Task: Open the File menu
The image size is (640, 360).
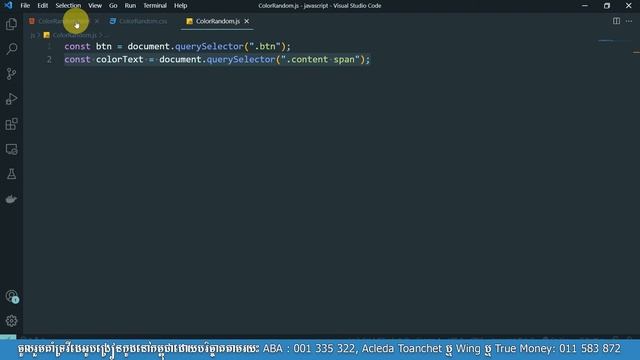Action: (25, 6)
